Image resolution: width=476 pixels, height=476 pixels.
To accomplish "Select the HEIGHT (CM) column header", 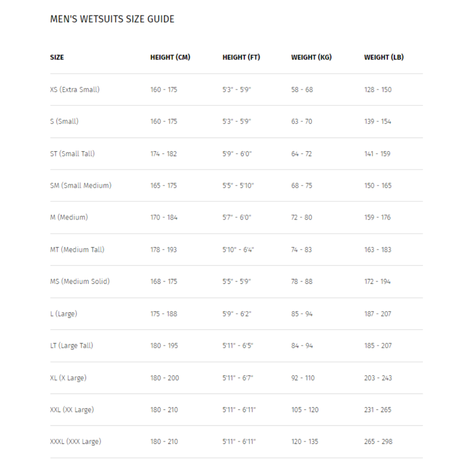I will [170, 58].
